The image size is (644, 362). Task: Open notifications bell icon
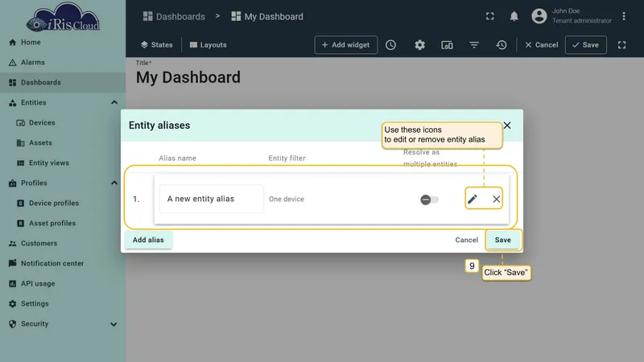click(514, 16)
